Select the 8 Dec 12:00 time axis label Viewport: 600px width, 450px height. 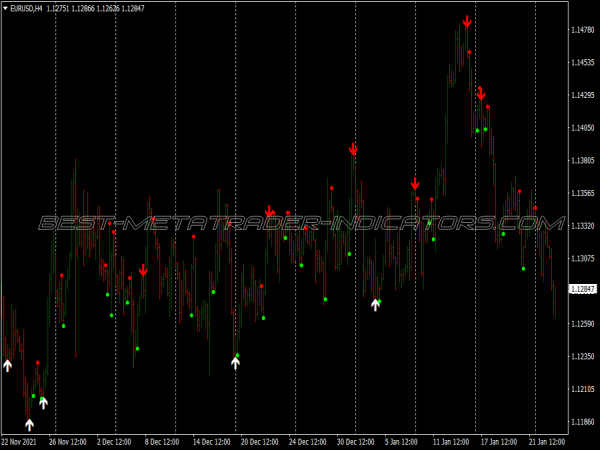point(162,442)
